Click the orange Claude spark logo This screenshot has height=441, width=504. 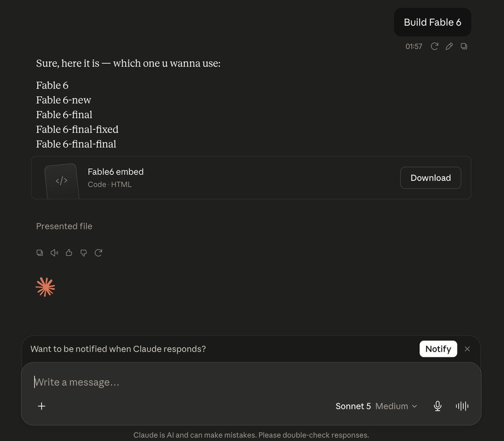(x=45, y=287)
